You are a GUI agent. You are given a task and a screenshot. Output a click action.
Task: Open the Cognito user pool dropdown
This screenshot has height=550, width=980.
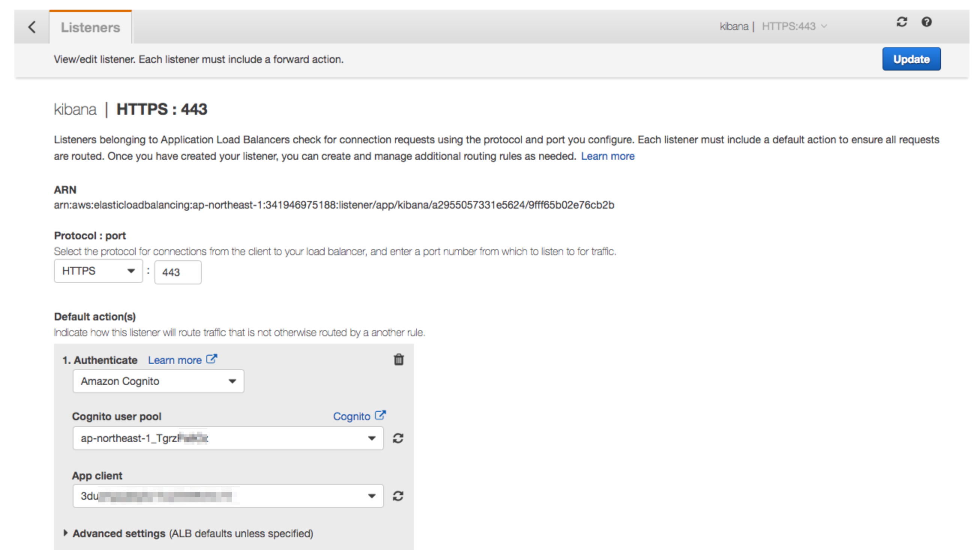click(x=228, y=439)
